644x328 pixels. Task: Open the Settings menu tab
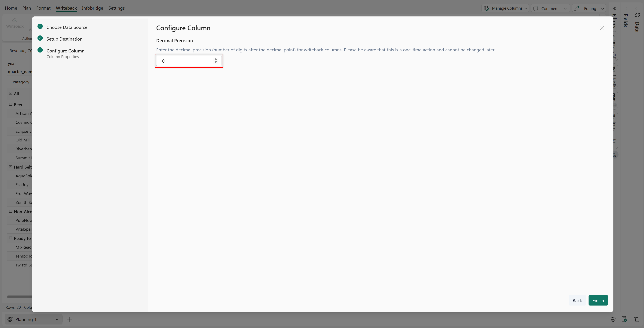tap(116, 8)
